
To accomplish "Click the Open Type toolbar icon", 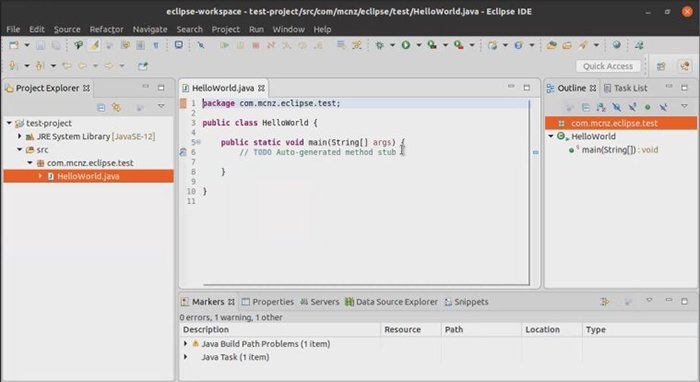I will 552,45.
